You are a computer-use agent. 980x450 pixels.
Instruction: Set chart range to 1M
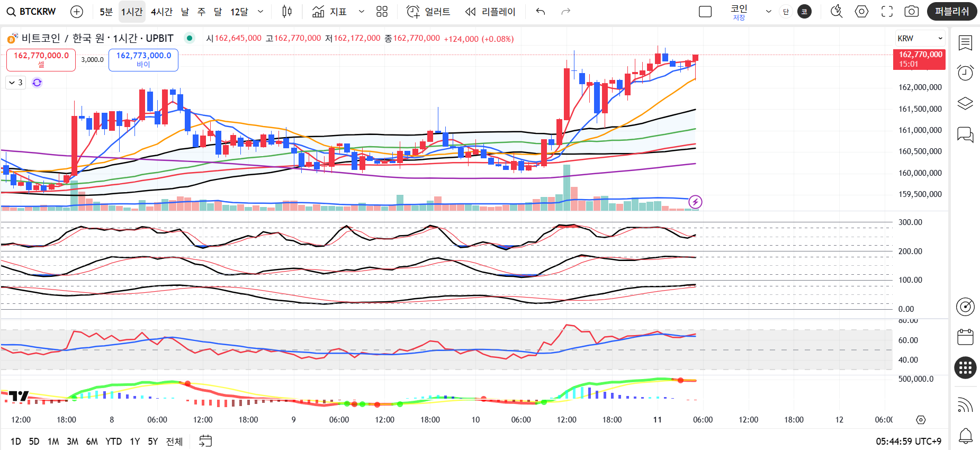pyautogui.click(x=53, y=442)
